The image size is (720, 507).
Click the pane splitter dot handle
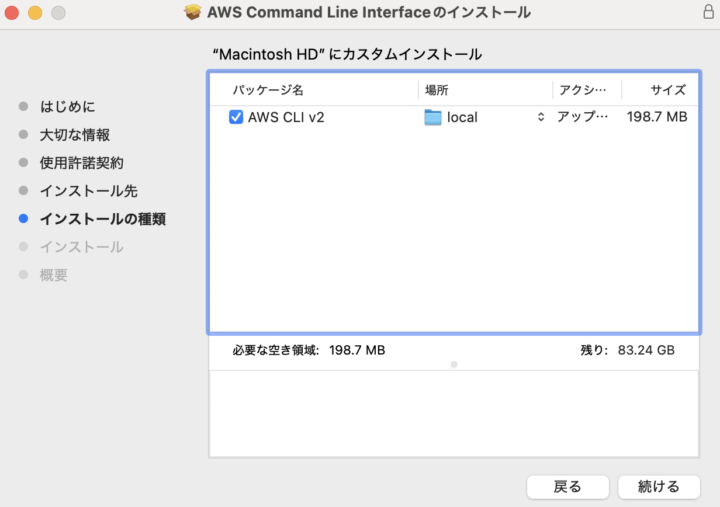coord(454,364)
